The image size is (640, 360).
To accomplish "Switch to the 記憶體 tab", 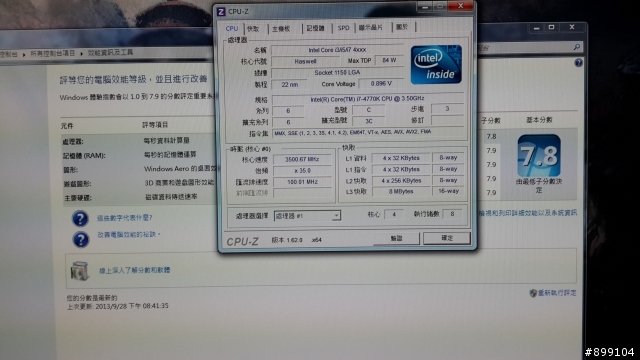I will pyautogui.click(x=315, y=28).
